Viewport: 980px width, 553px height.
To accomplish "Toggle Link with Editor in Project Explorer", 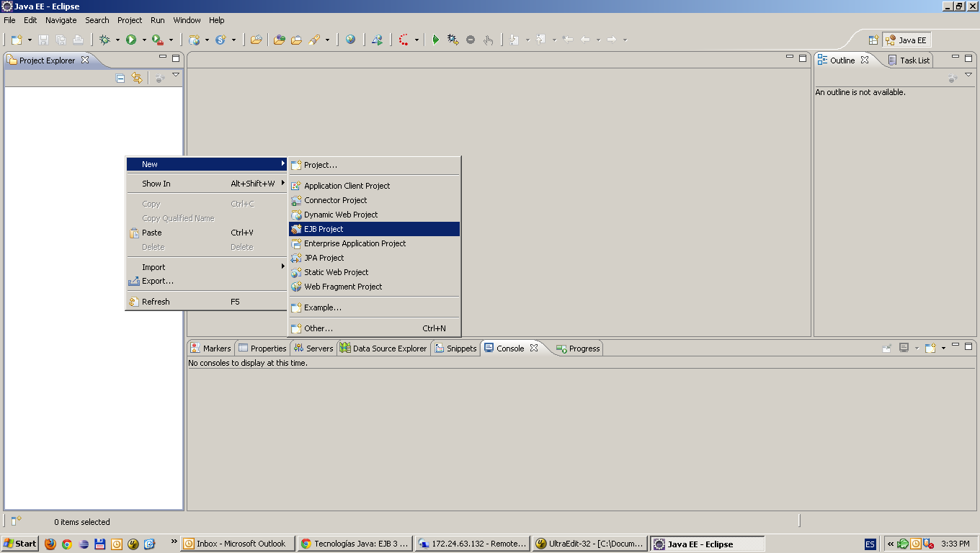I will click(137, 78).
